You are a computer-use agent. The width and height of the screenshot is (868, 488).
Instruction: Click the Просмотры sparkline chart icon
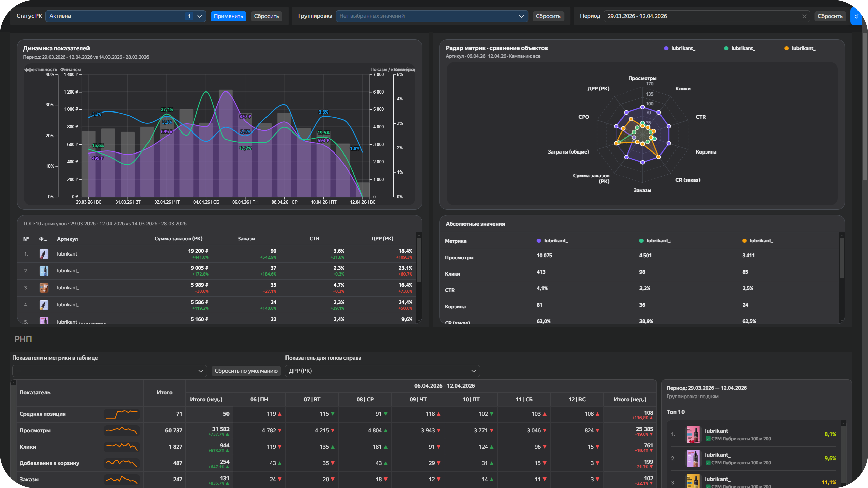pos(122,430)
